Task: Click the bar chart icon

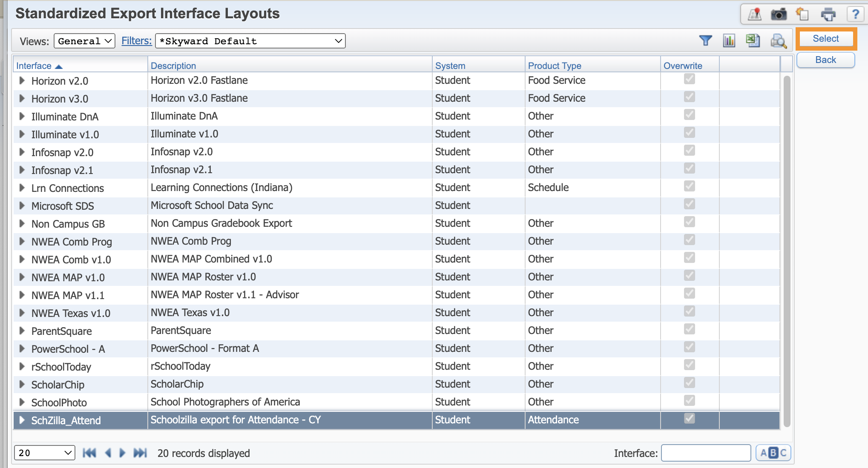Action: 729,41
